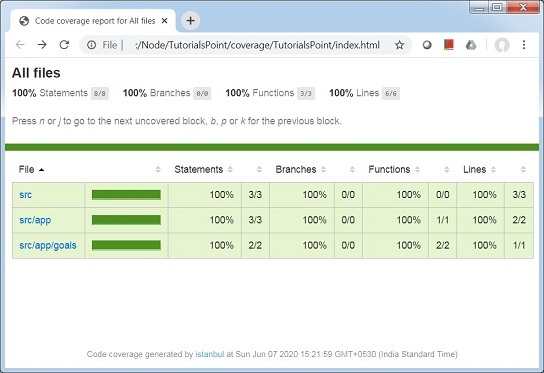Viewport: 544px width, 373px height.
Task: Open the src/app folder link
Action: pyautogui.click(x=35, y=220)
